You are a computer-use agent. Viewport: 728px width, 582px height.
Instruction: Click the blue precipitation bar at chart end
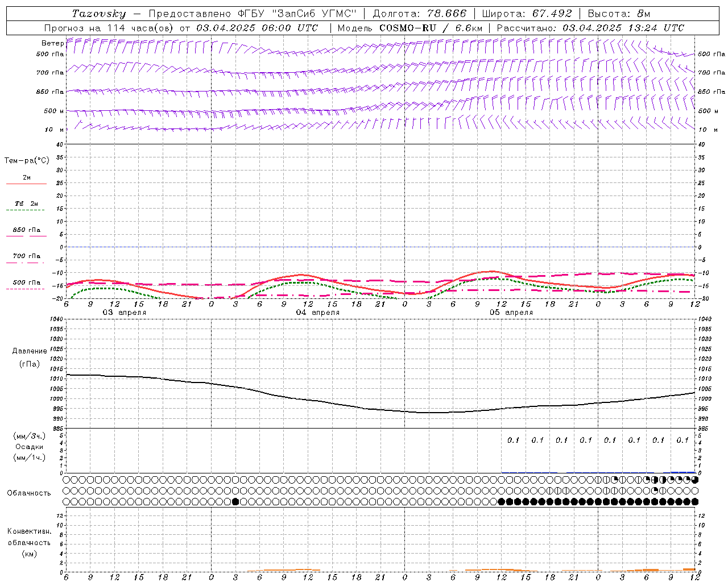click(x=683, y=472)
